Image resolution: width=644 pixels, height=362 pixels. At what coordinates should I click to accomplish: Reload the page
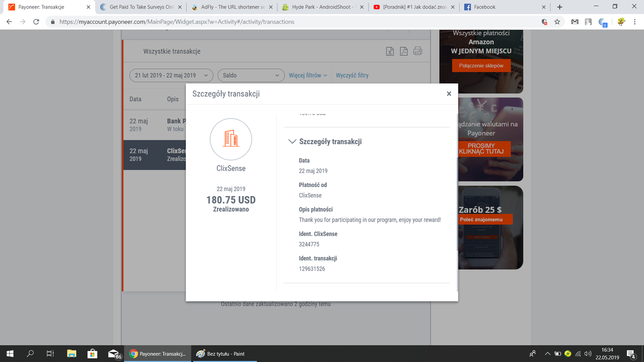(x=36, y=22)
